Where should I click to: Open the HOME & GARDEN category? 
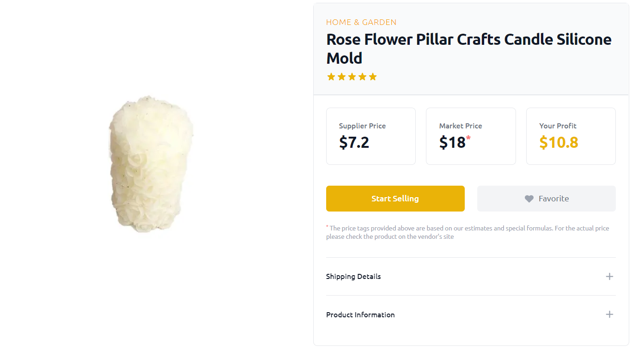pyautogui.click(x=361, y=22)
